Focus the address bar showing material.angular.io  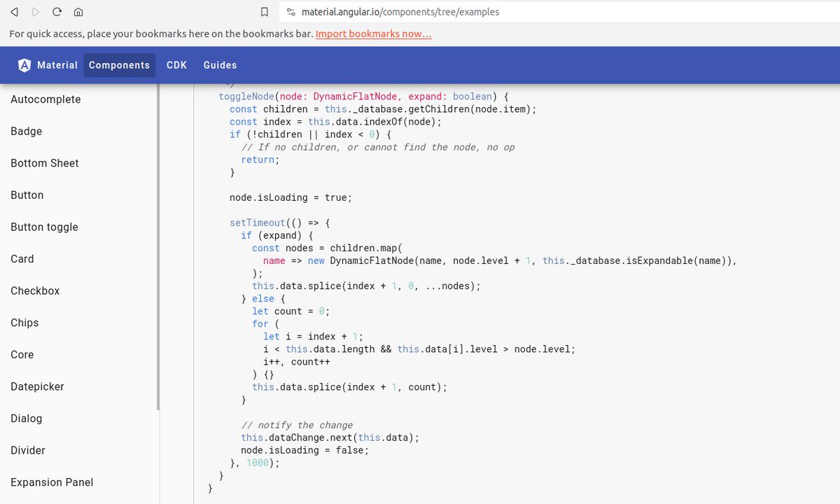point(560,12)
